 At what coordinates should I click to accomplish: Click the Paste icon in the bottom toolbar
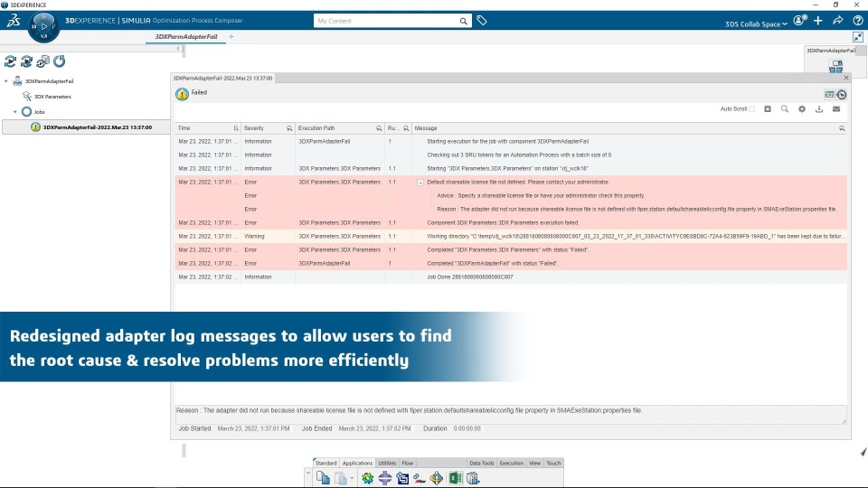point(341,478)
